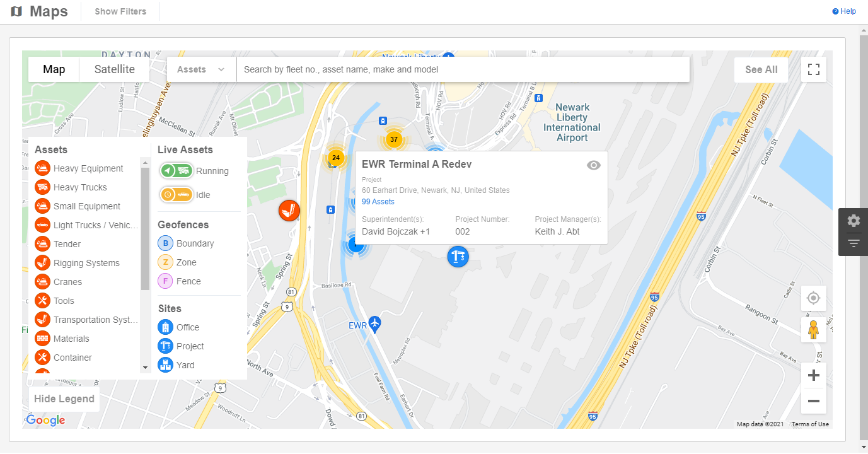
Task: Toggle the Idle live assets switch
Action: click(x=175, y=195)
